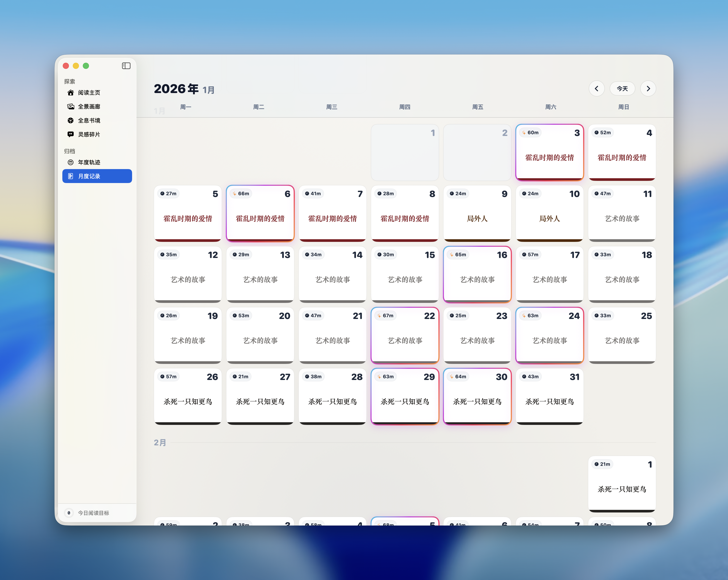Screen dimensions: 728x580
Task: Open 灵感碎片 in the sidebar
Action: point(97,134)
